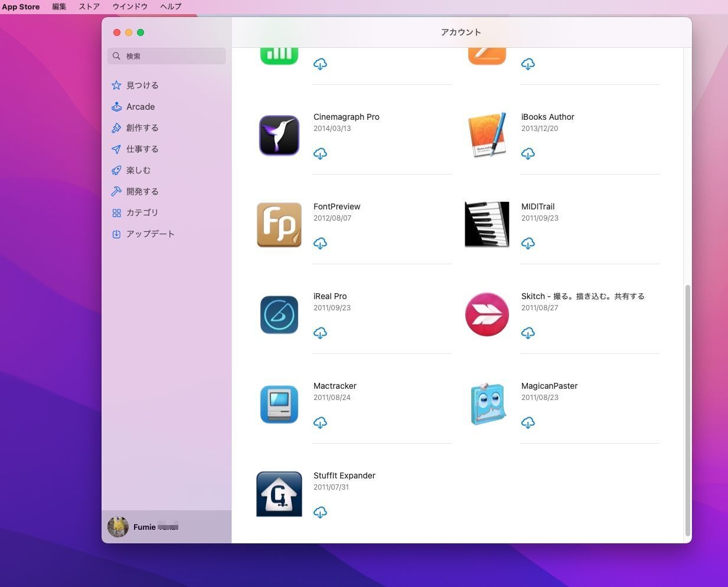
Task: Click the Cinemagraph Pro hummingbird app icon
Action: pos(279,135)
